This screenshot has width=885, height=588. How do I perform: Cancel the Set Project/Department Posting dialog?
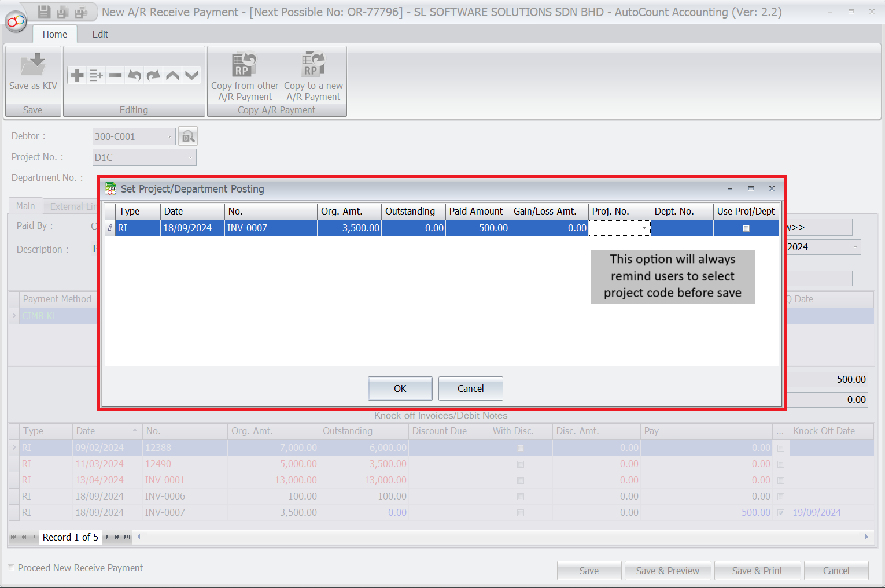pyautogui.click(x=470, y=389)
